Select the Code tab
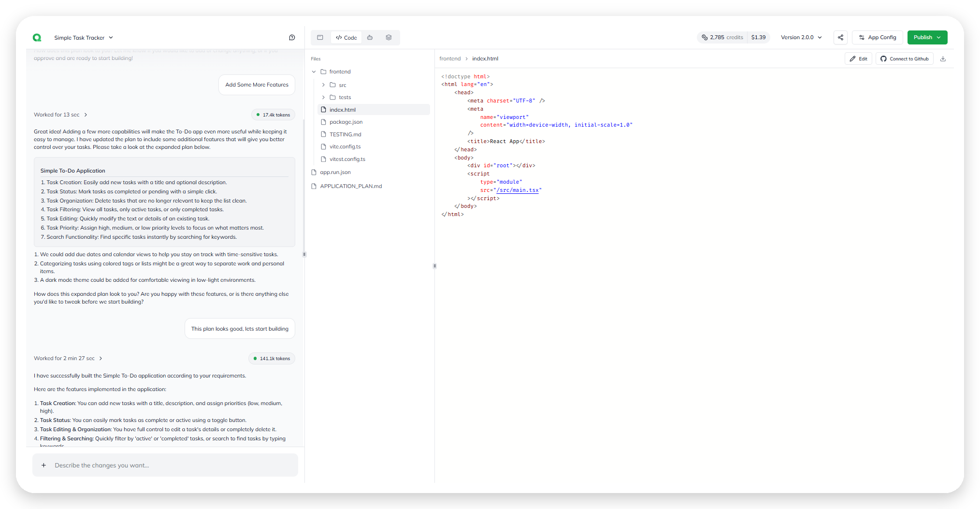This screenshot has width=980, height=509. click(346, 38)
